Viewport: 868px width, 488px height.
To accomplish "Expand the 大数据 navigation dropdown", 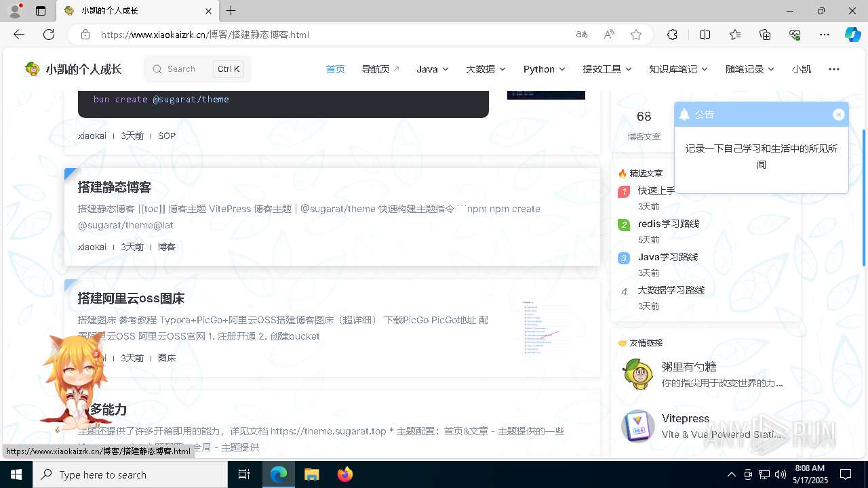I will pyautogui.click(x=486, y=69).
